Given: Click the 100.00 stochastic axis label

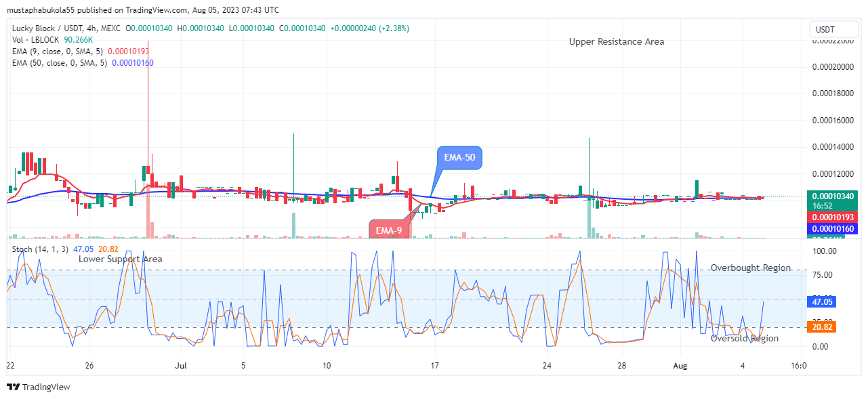Looking at the screenshot, I should pos(825,251).
